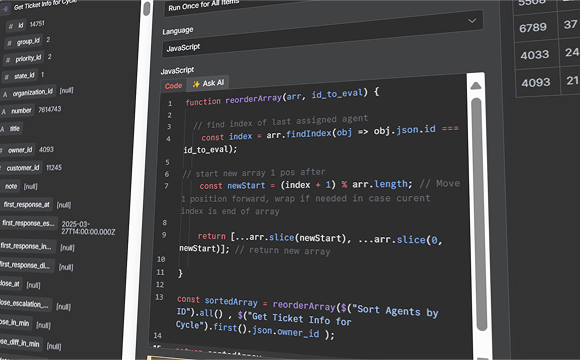Click the 4093 cell in output table
580x360 pixels.
coord(536,83)
